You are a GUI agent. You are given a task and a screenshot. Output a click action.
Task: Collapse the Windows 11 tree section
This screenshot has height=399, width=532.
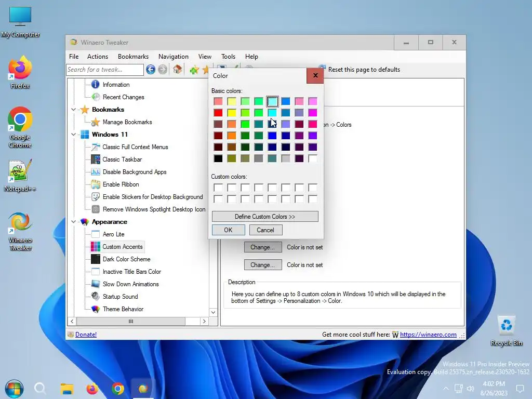tap(74, 135)
